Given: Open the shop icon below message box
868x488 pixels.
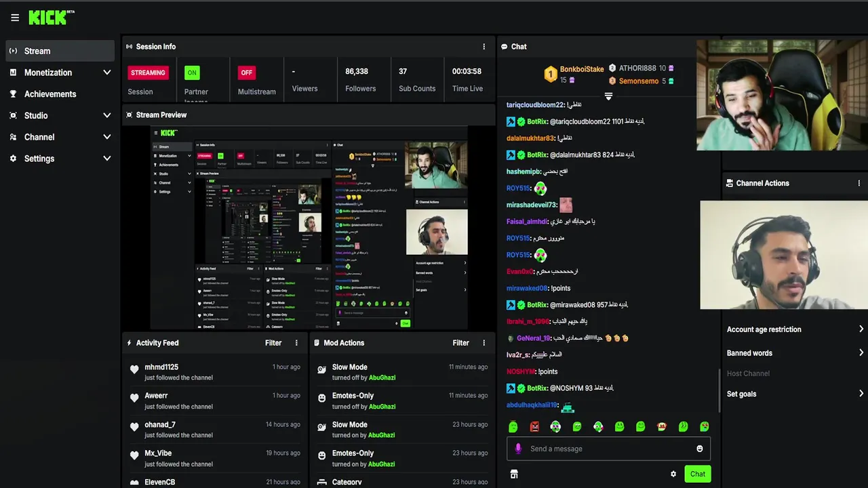Looking at the screenshot, I should [514, 474].
